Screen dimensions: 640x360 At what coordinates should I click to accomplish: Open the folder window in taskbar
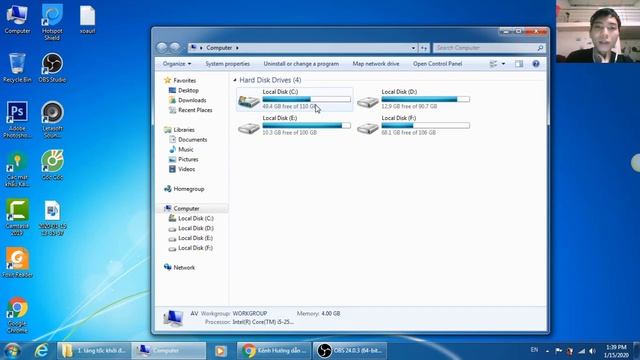pos(94,351)
